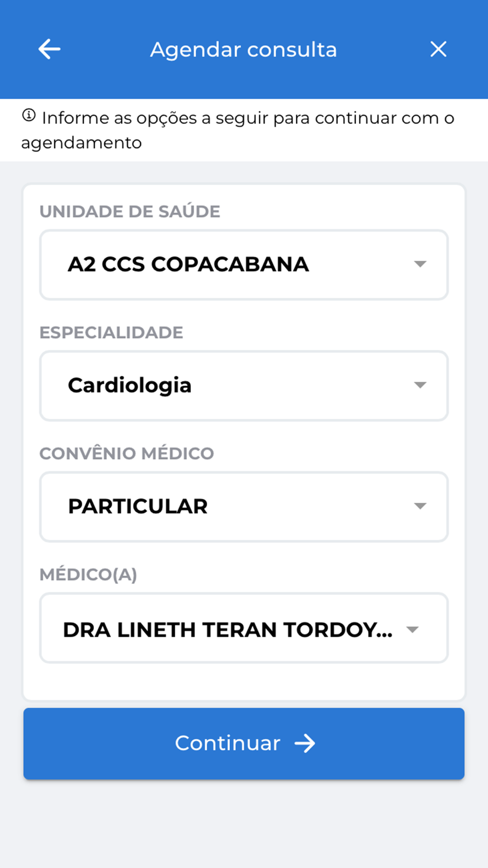Viewport: 488px width, 868px height.
Task: Click the ESPECIALIDADE field label
Action: click(111, 332)
